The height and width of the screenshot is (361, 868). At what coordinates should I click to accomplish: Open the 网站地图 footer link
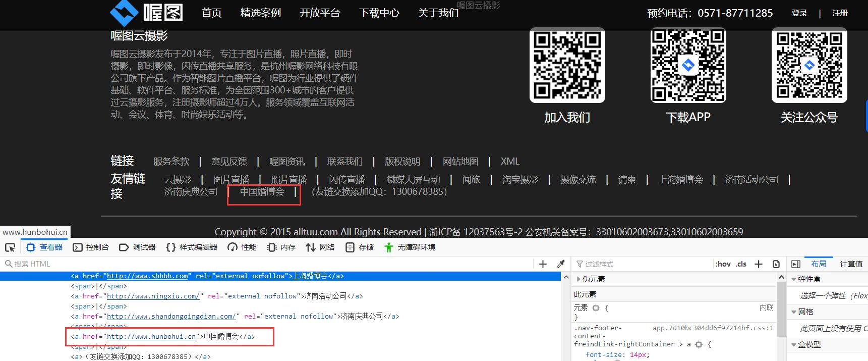[x=460, y=162]
